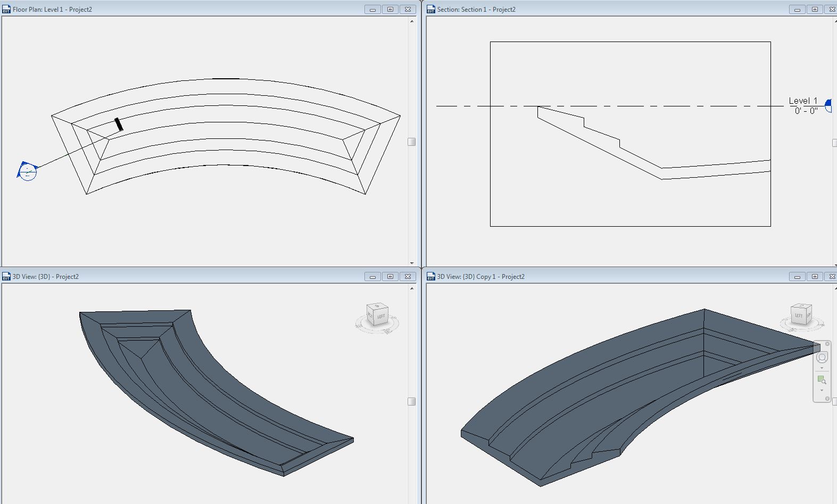The width and height of the screenshot is (837, 504).
Task: Select the Floor Plan: Level 1 title bar
Action: click(x=209, y=9)
